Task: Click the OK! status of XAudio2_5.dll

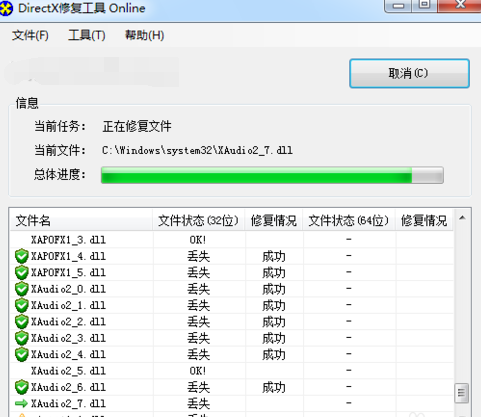Action: [x=198, y=371]
